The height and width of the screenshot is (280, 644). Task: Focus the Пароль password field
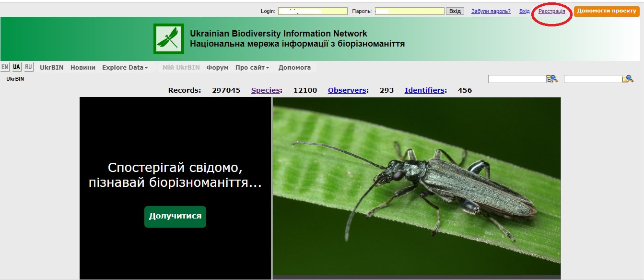(x=410, y=11)
